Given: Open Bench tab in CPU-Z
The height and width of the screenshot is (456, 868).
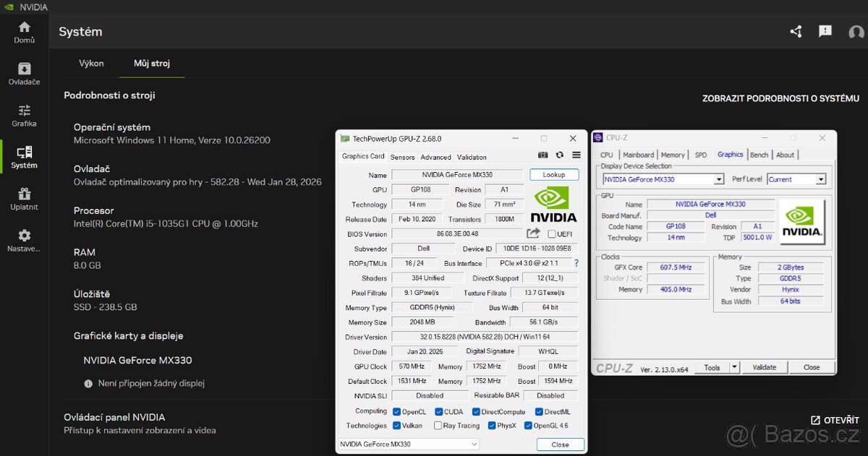Looking at the screenshot, I should (759, 155).
